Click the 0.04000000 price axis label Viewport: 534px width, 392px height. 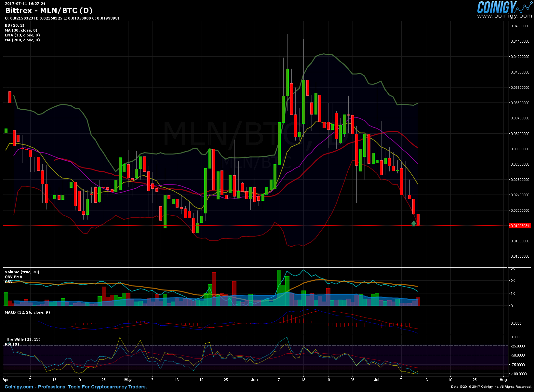coord(520,72)
